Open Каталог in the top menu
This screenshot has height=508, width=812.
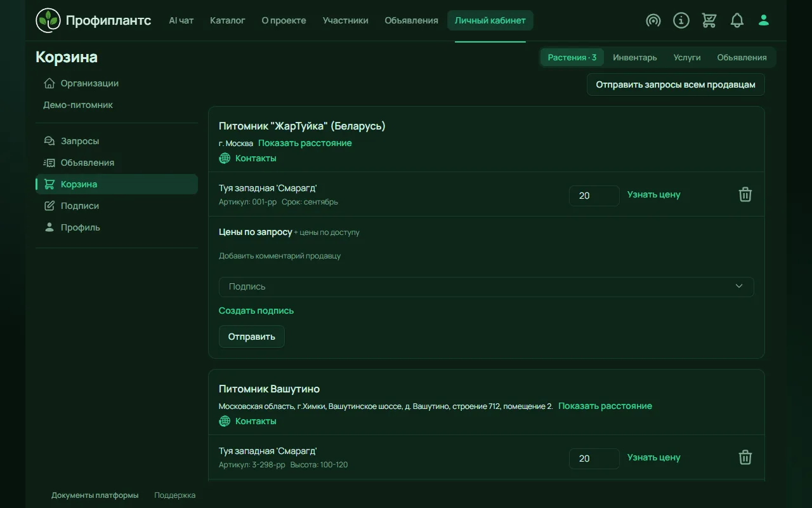click(x=228, y=20)
